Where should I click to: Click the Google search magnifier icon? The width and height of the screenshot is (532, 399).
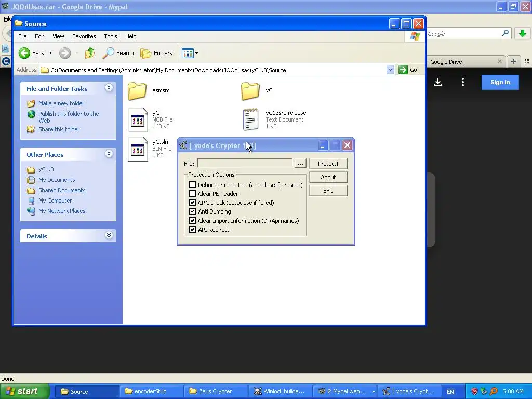pyautogui.click(x=505, y=33)
